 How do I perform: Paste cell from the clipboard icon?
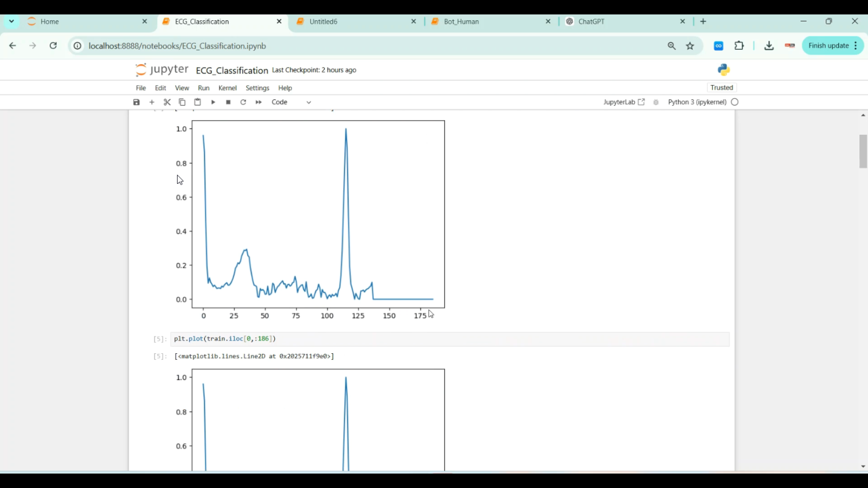click(197, 102)
